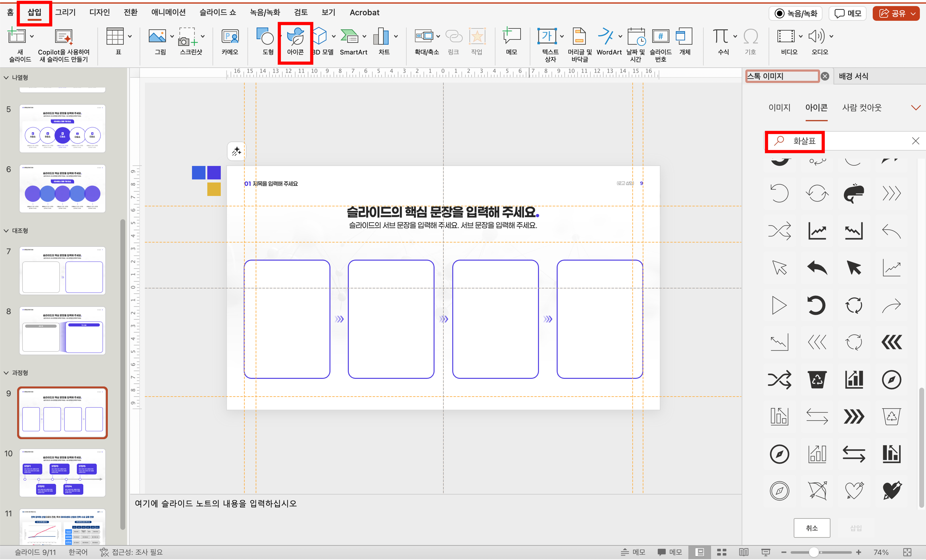
Task: Collapse the 대조형 section
Action: coord(6,230)
